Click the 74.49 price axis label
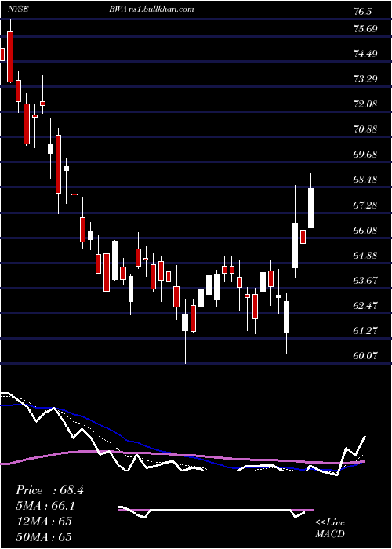Viewport: 392px width, 549px height. (365, 54)
